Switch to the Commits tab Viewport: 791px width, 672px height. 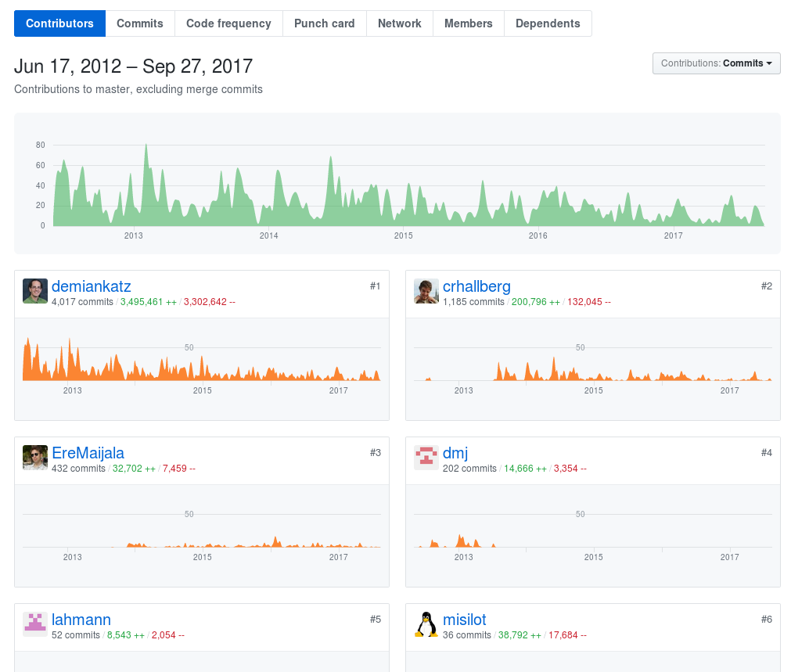coord(140,23)
